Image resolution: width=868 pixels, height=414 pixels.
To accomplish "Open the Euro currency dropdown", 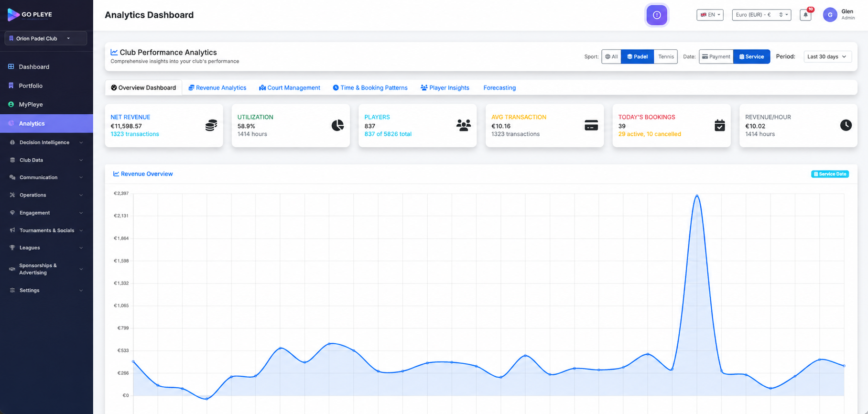I will [761, 15].
